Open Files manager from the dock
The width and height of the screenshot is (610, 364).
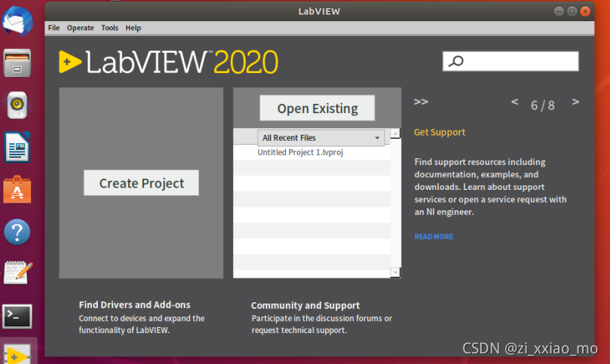(x=17, y=63)
